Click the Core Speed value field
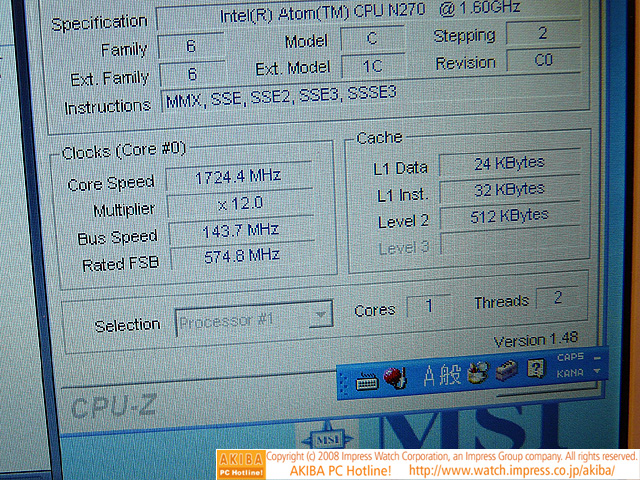Image resolution: width=640 pixels, height=480 pixels. [238, 177]
